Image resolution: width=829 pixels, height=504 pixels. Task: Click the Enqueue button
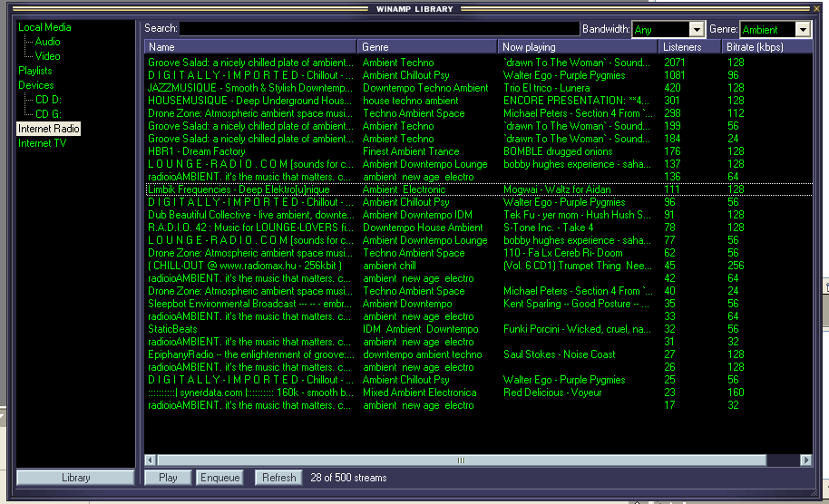click(x=219, y=478)
